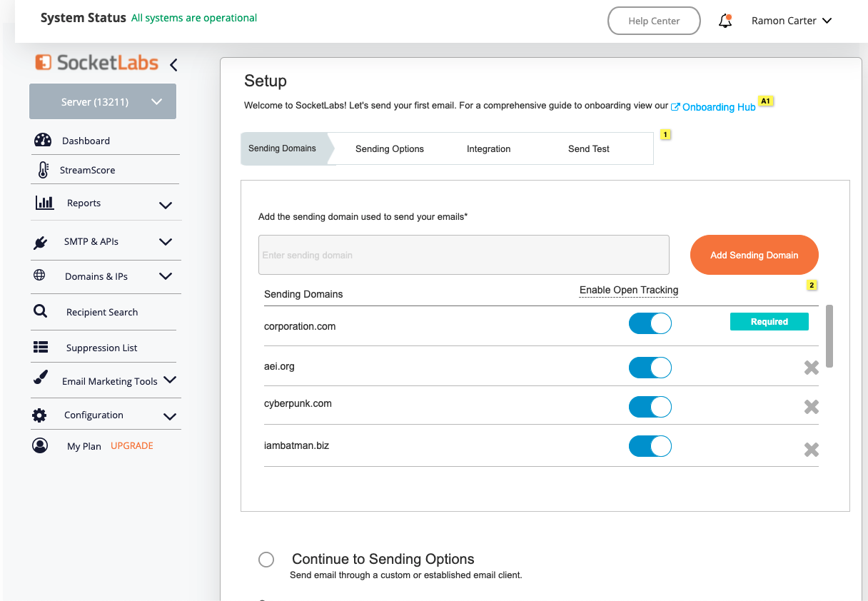This screenshot has width=868, height=601.
Task: Expand the Reports menu chevron
Action: coord(166,206)
